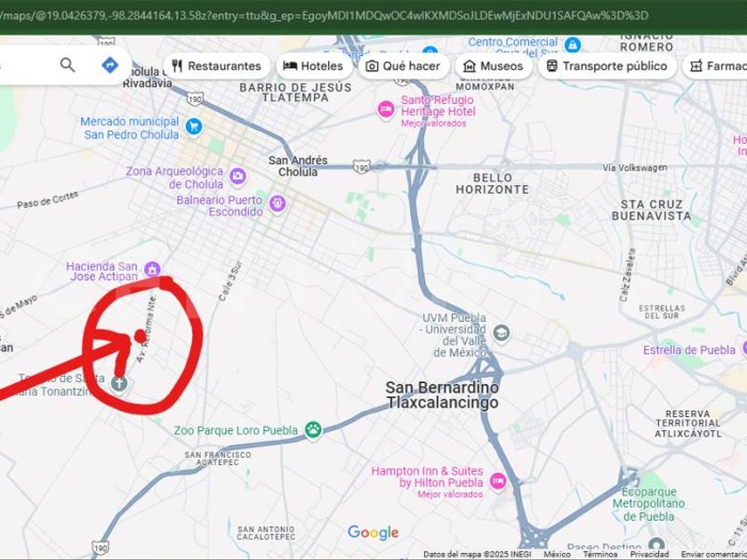
Task: Click the BELLO HORIZONTE neighborhood label
Action: click(492, 184)
